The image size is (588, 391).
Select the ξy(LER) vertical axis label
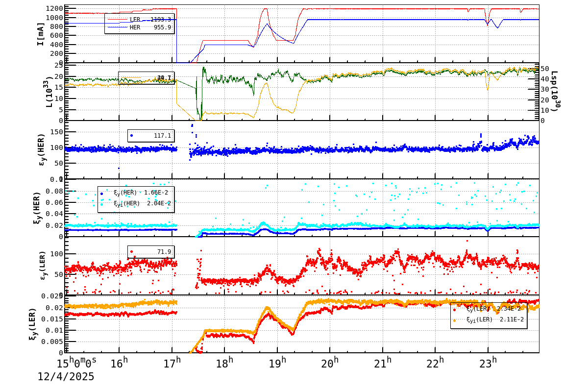tap(33, 323)
